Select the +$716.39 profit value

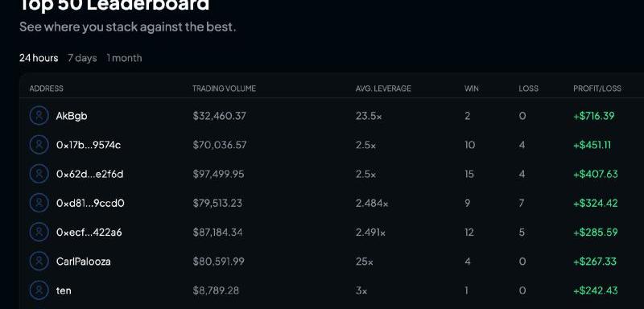tap(594, 116)
